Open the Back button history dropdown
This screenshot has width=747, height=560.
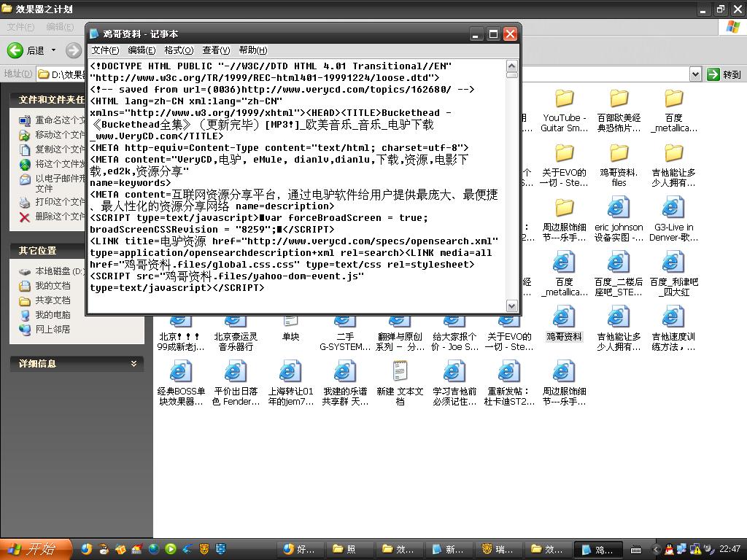coord(53,50)
